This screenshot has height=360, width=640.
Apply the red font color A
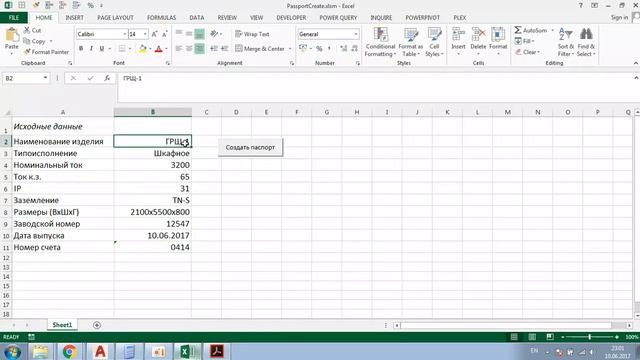tap(159, 49)
